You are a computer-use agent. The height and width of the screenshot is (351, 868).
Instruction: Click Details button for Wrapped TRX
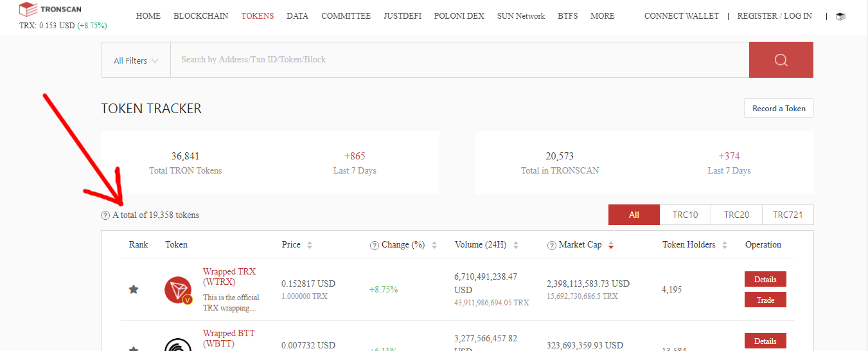click(765, 279)
